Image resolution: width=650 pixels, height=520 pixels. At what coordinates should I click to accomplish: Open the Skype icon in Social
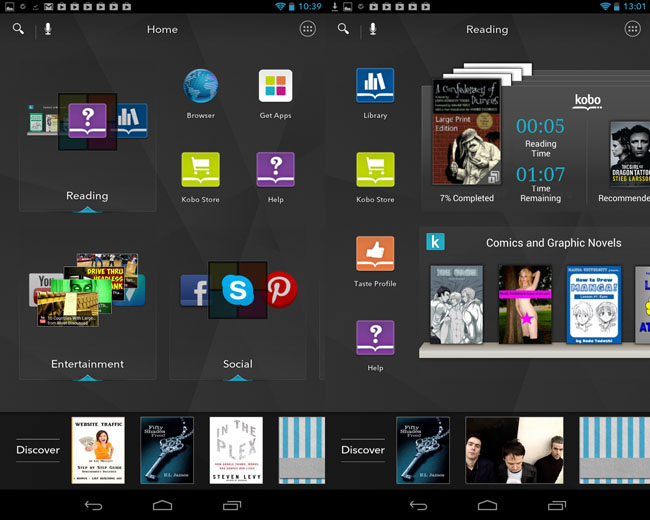[238, 290]
